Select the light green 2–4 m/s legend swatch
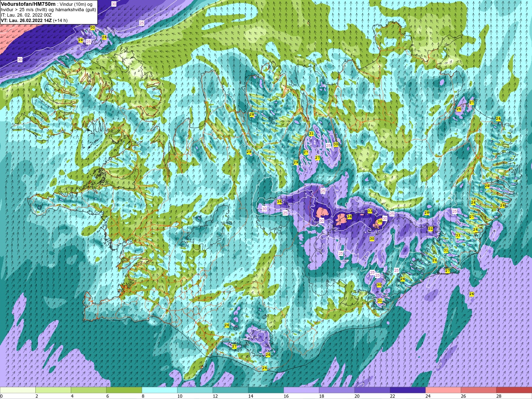Image resolution: width=532 pixels, height=399 pixels. (x=53, y=390)
